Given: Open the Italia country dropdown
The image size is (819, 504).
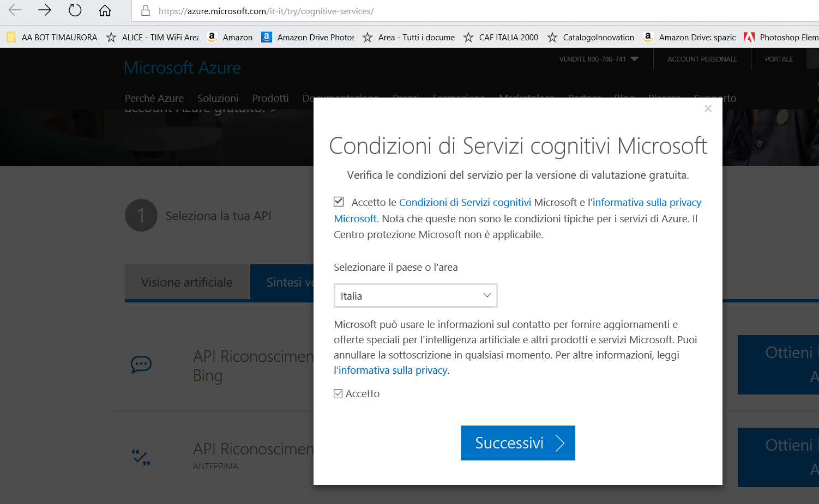Looking at the screenshot, I should coord(415,296).
